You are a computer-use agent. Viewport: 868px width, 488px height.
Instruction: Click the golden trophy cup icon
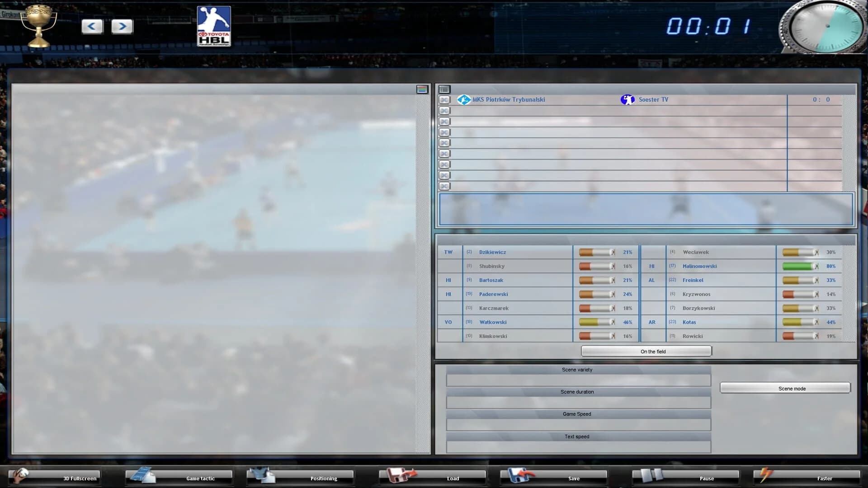pos(38,25)
